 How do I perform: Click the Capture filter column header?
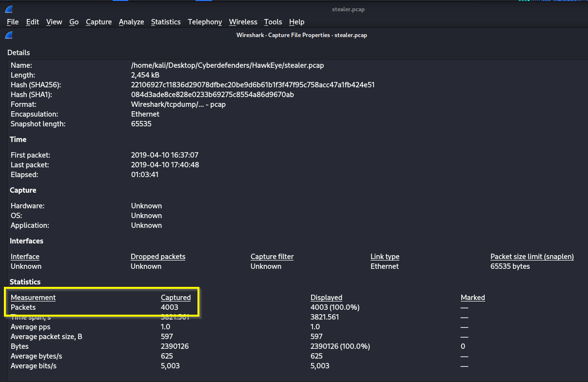(272, 257)
